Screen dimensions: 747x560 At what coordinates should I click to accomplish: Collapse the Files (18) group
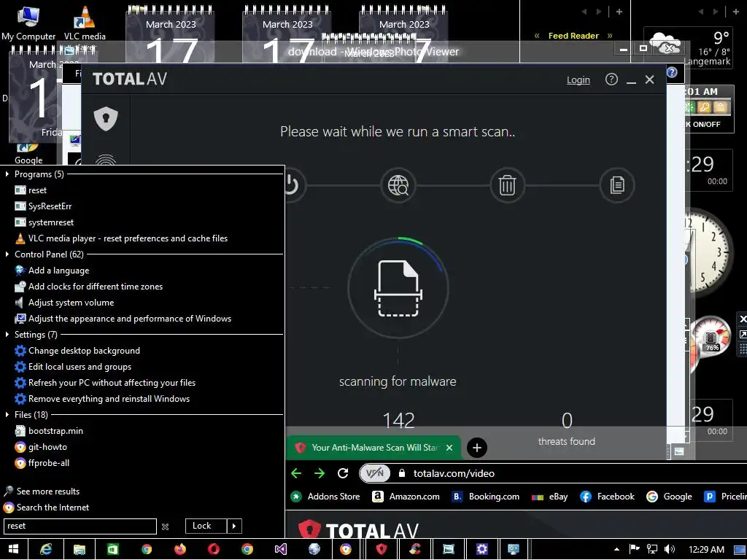[7, 415]
